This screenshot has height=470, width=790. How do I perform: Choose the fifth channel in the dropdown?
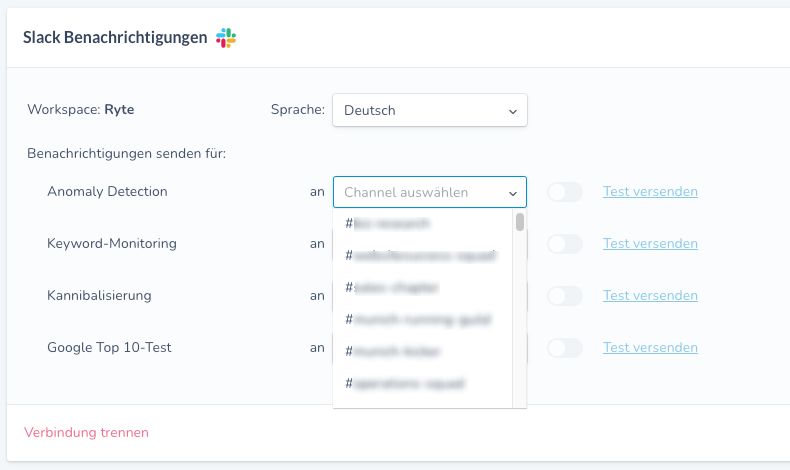coord(421,351)
